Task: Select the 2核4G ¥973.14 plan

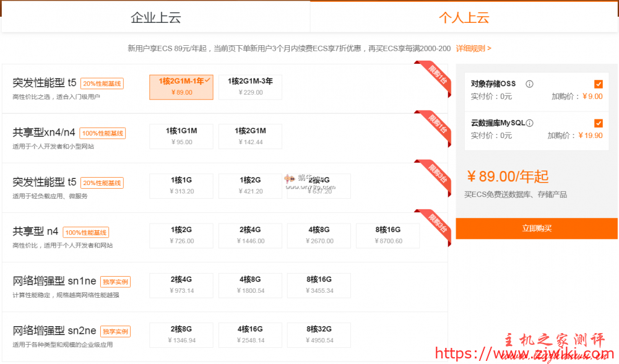Action: point(181,285)
